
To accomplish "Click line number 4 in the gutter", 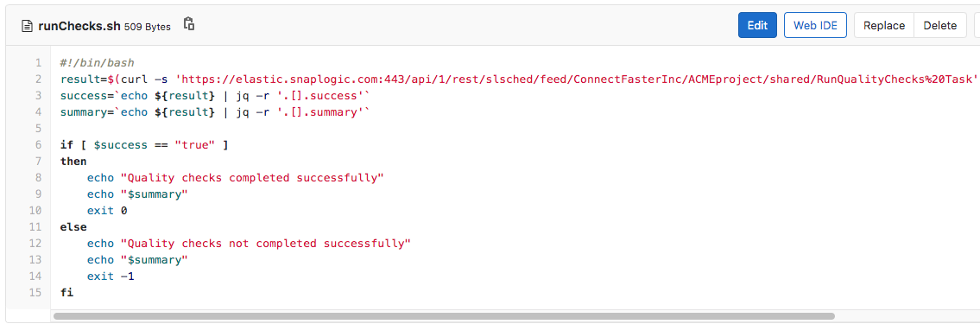I will pyautogui.click(x=38, y=112).
